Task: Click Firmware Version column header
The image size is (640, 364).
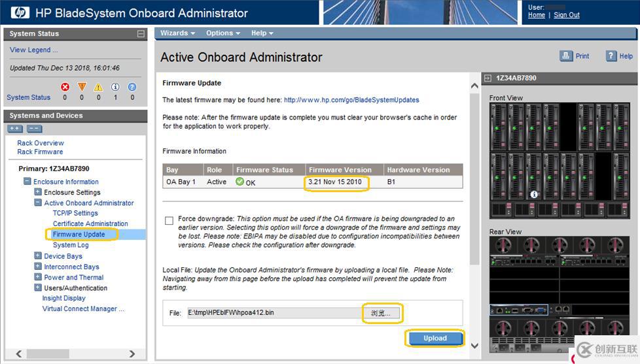Action: point(344,169)
